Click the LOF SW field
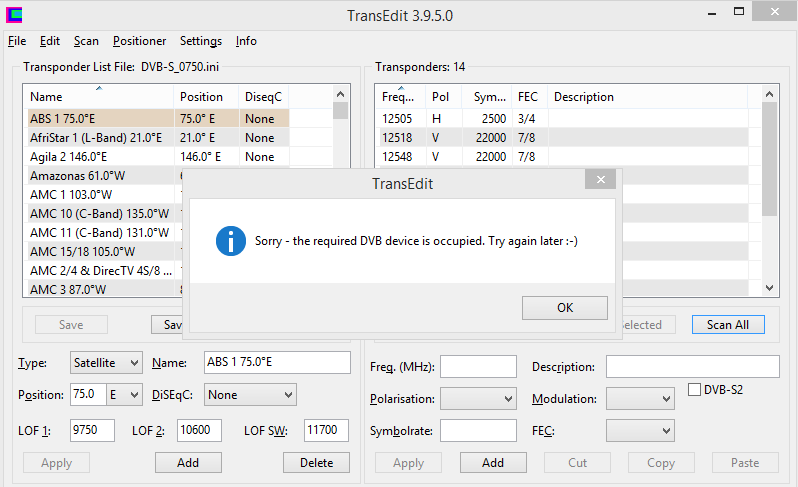Screen dimensions: 798x487 326,431
